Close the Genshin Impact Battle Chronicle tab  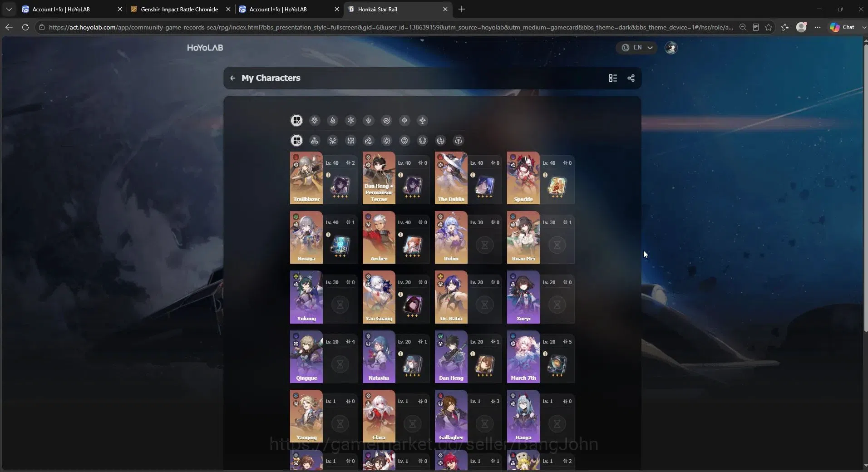228,9
